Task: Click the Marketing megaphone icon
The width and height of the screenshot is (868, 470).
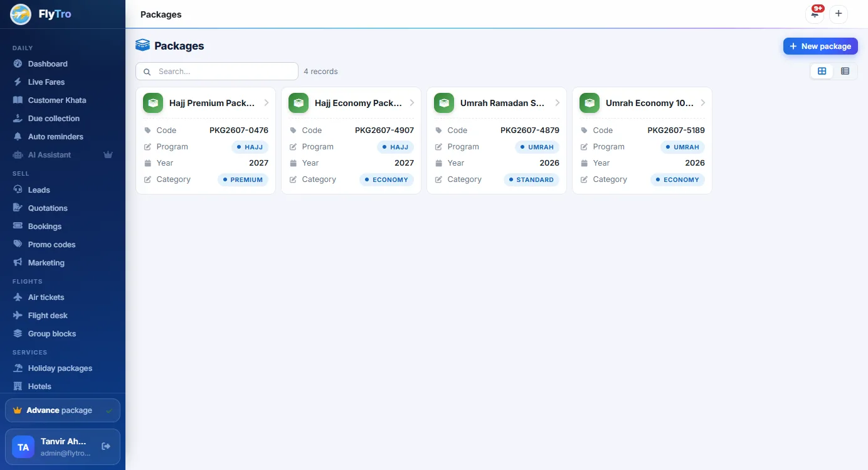Action: pyautogui.click(x=18, y=262)
